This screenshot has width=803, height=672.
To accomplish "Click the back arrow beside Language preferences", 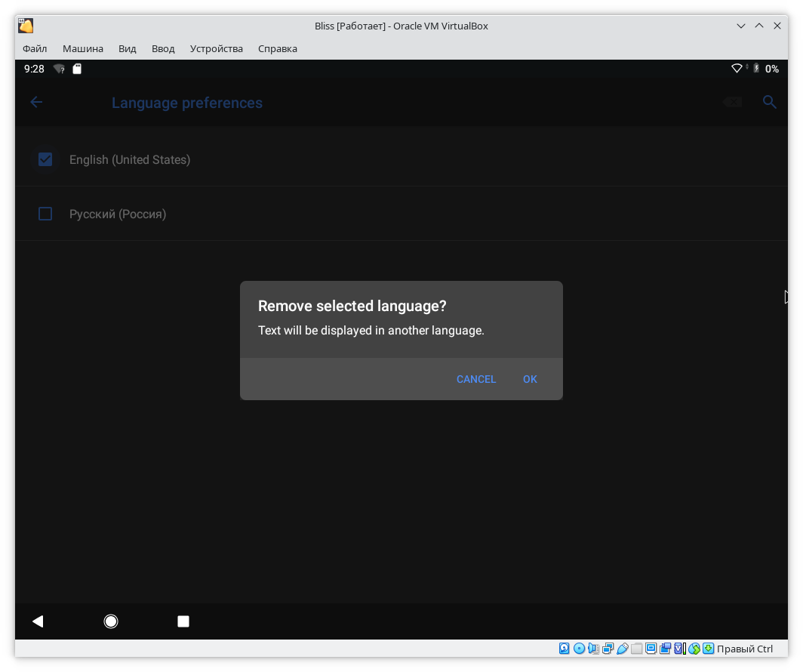I will point(36,103).
